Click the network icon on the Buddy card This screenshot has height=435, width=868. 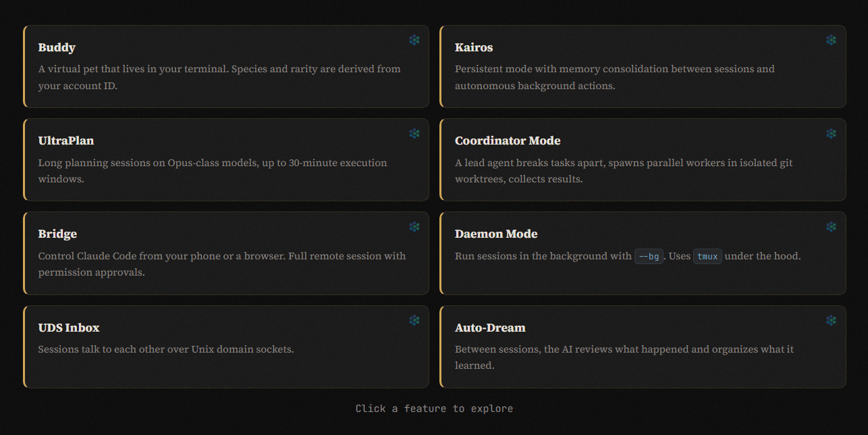pos(414,40)
